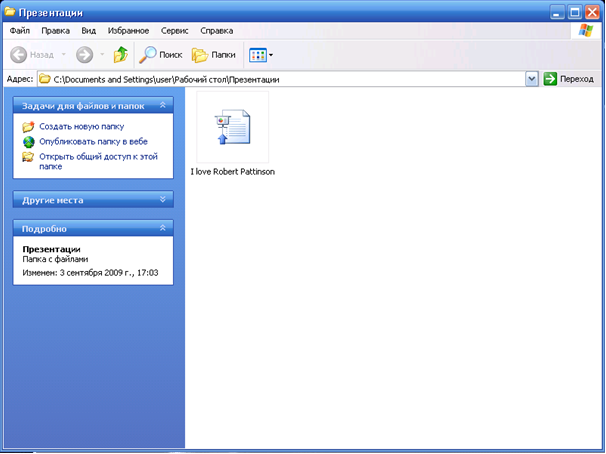Open the Справка menu
Screen dimensions: 606x454
[216, 31]
